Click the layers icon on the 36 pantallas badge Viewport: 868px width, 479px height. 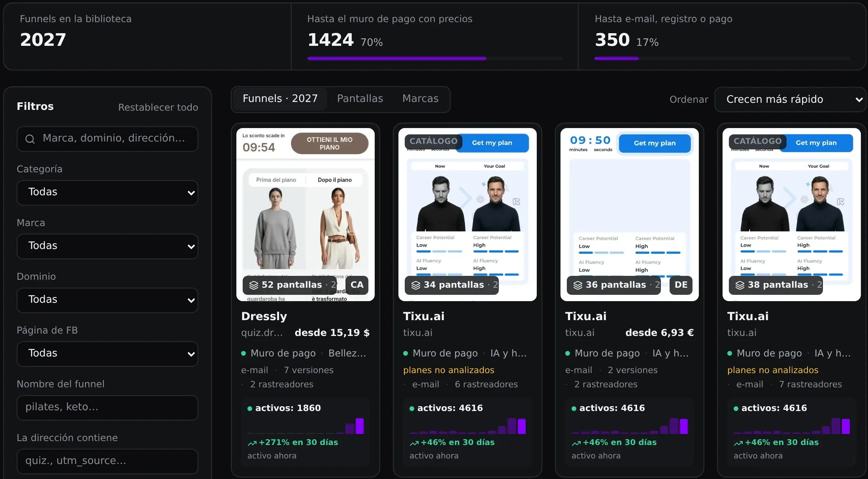tap(578, 285)
